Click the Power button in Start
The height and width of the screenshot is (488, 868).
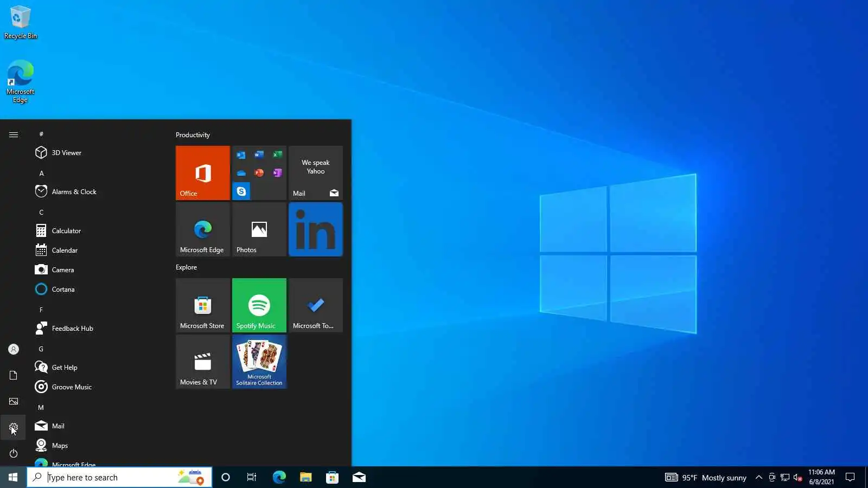tap(14, 453)
